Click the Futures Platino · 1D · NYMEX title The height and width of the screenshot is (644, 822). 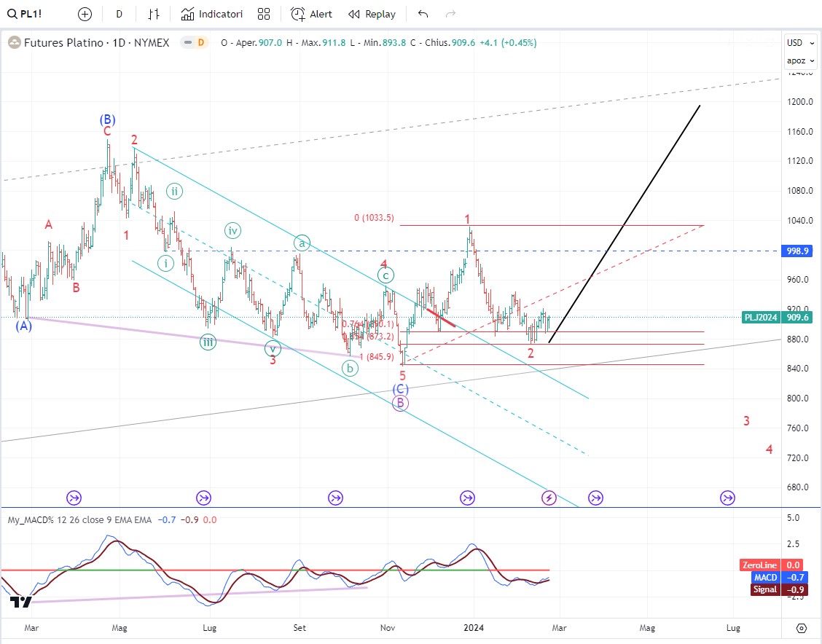coord(97,43)
